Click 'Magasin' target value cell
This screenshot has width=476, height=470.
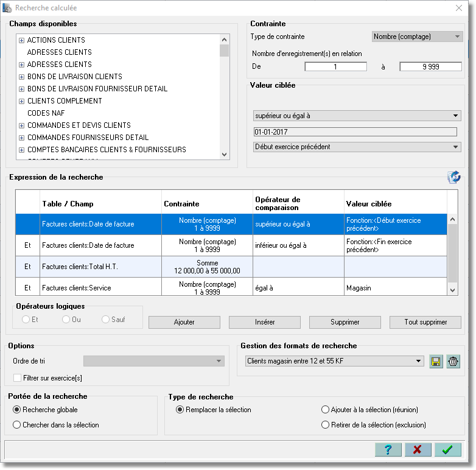(x=395, y=287)
